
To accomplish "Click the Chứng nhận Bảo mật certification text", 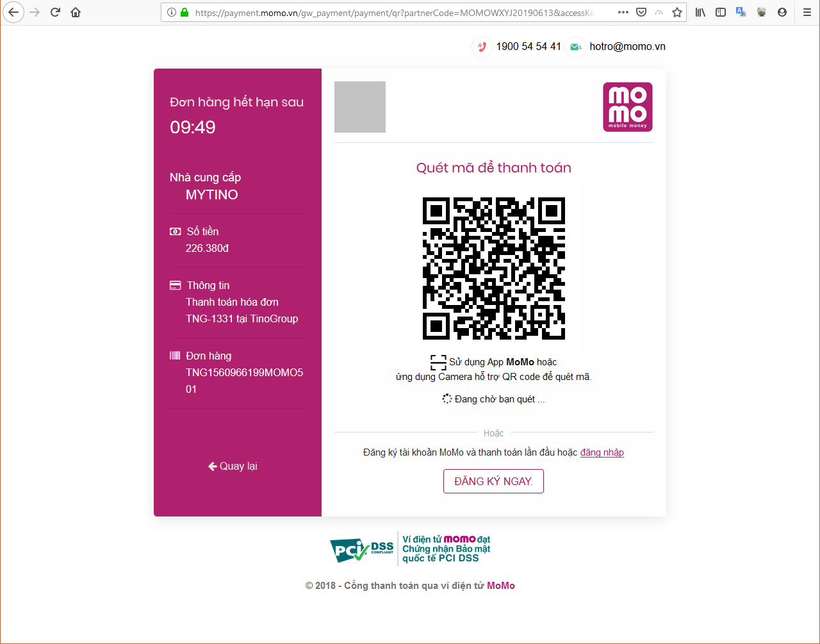I will pos(447,549).
